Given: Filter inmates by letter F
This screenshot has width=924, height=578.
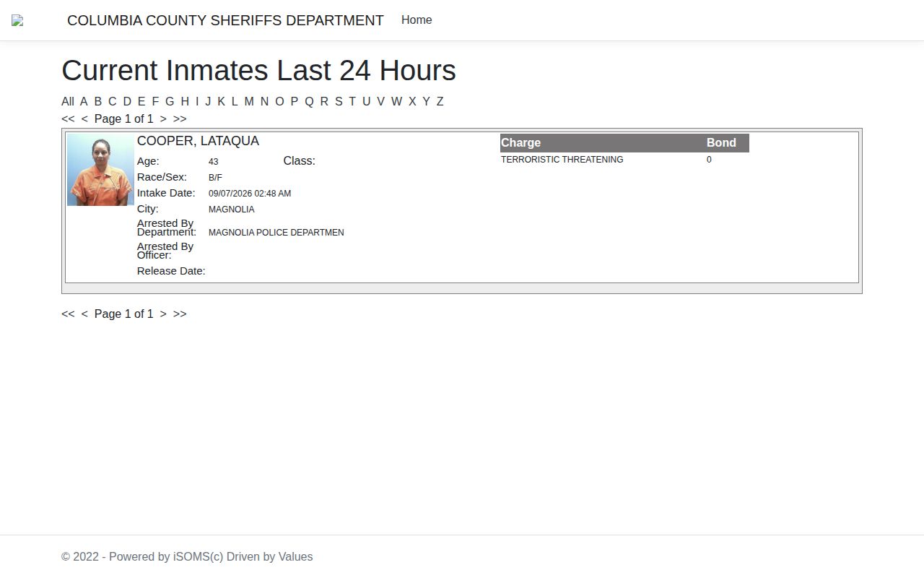Looking at the screenshot, I should tap(155, 102).
